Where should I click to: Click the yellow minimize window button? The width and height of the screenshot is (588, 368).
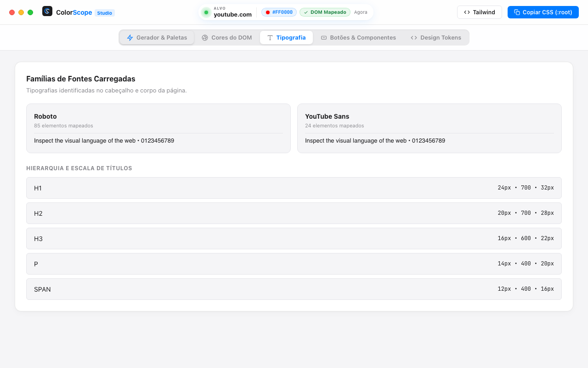(21, 12)
